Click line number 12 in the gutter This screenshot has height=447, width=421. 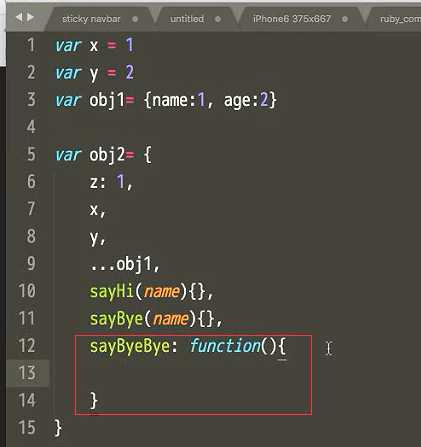pyautogui.click(x=27, y=345)
